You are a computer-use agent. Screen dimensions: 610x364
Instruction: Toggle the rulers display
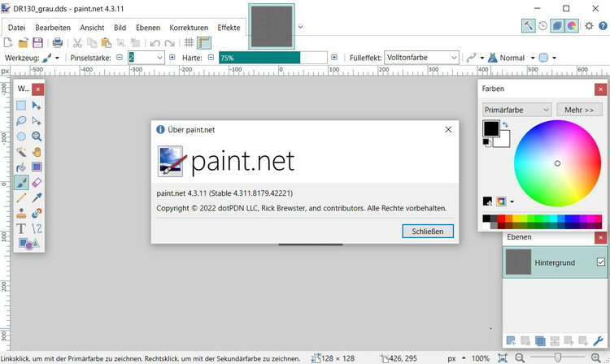(204, 43)
